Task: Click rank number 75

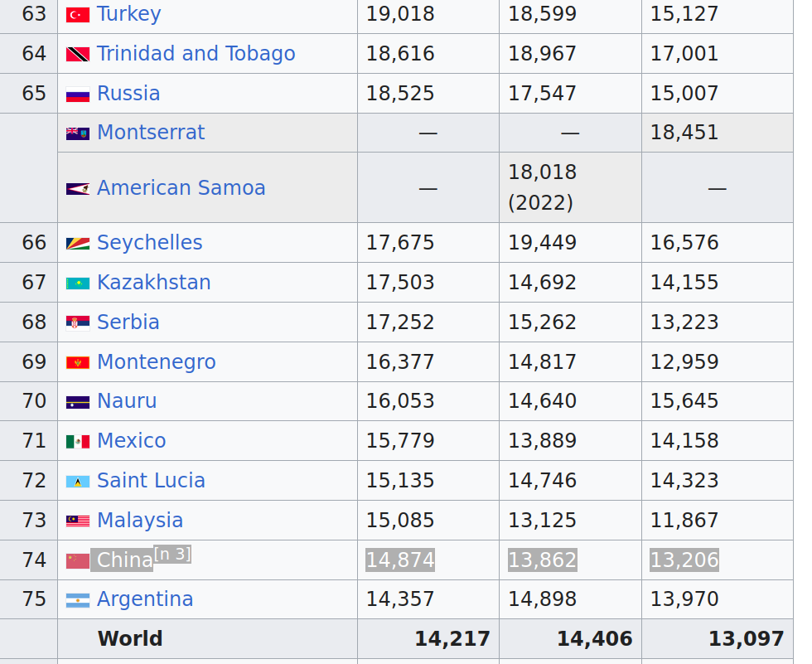Action: point(34,599)
